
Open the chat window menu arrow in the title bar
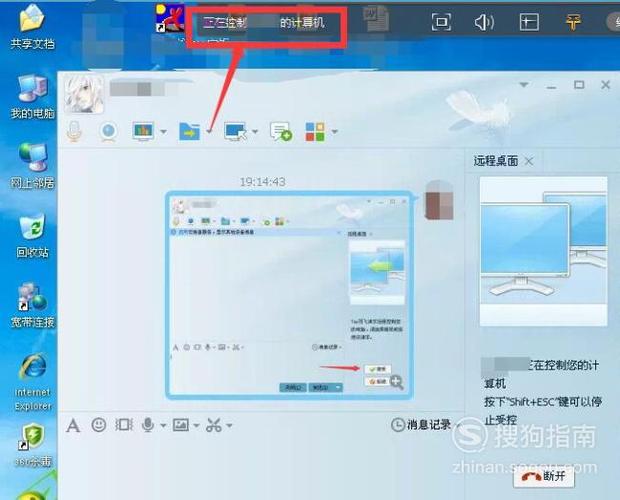coord(524,85)
